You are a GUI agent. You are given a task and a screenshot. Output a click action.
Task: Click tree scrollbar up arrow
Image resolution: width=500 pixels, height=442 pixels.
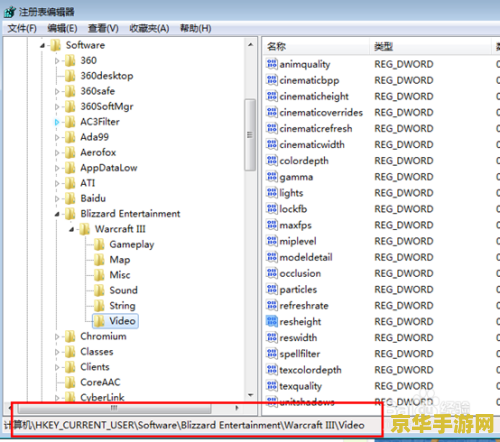[x=250, y=45]
